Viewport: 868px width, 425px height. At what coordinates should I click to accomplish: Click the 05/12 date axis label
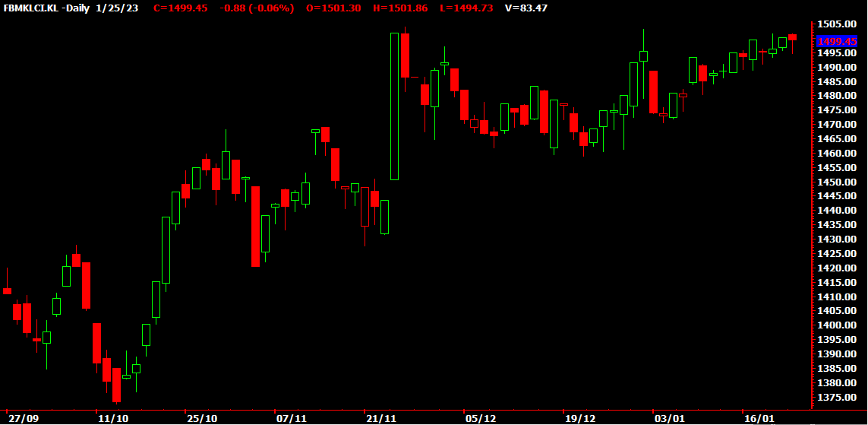[480, 418]
